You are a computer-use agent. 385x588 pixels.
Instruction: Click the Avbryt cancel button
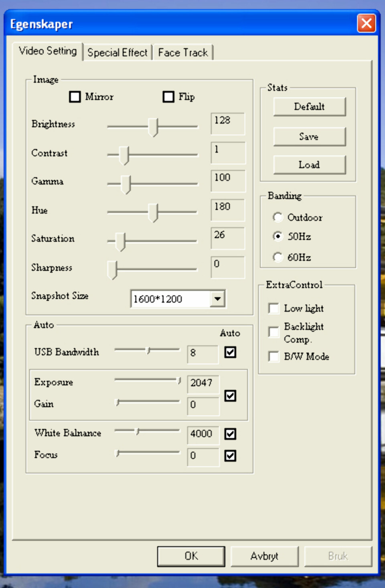(x=264, y=556)
